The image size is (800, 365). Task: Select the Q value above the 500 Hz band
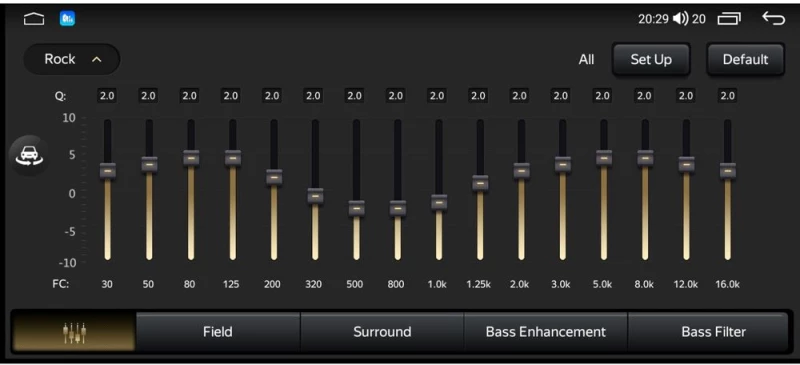pos(355,95)
